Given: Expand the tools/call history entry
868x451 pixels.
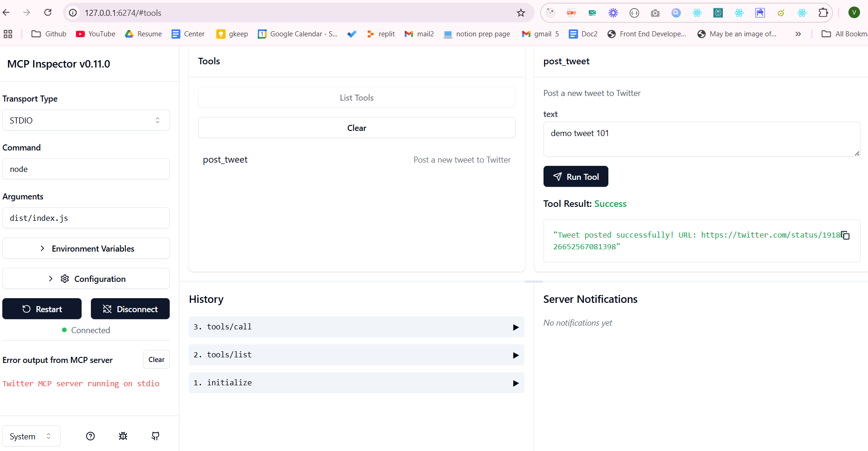Looking at the screenshot, I should (356, 327).
